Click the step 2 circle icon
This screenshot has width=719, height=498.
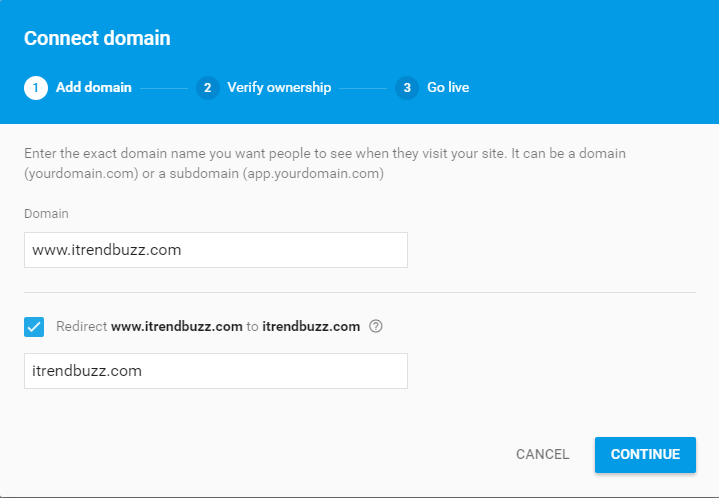208,88
